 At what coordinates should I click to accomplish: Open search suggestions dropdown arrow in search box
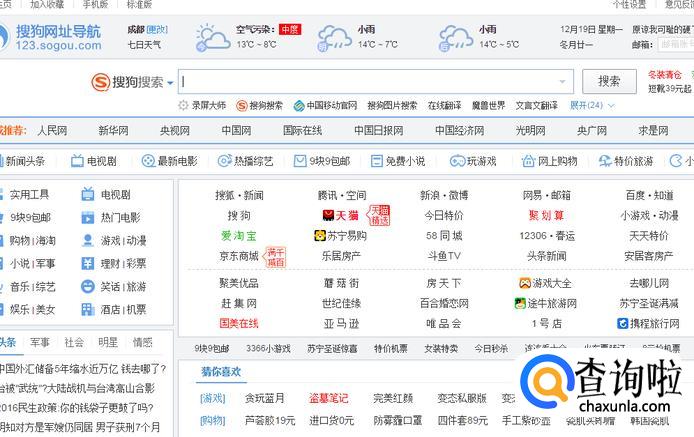[x=562, y=81]
